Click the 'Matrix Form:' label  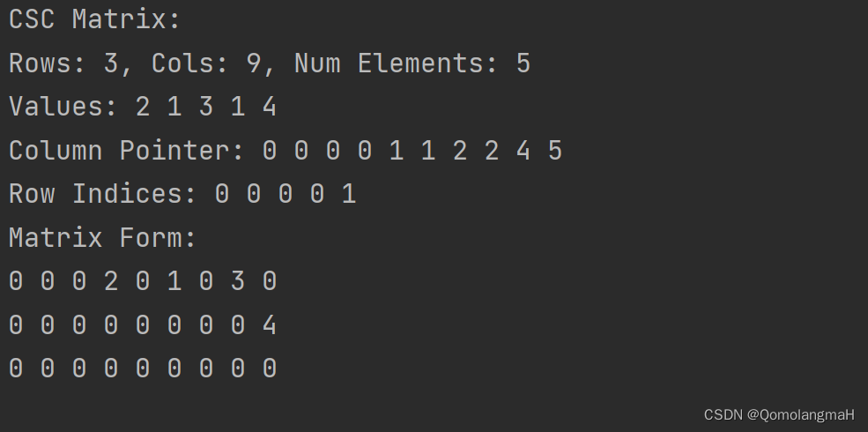(x=102, y=238)
